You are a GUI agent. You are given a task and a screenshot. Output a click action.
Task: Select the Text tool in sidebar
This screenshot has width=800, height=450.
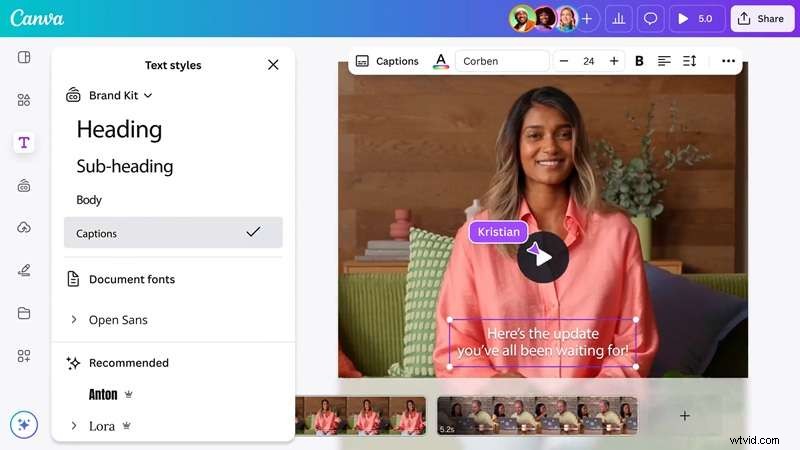click(24, 142)
